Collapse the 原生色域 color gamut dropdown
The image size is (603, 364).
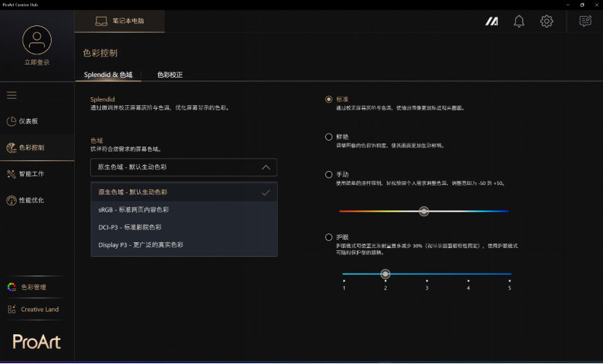(x=184, y=167)
